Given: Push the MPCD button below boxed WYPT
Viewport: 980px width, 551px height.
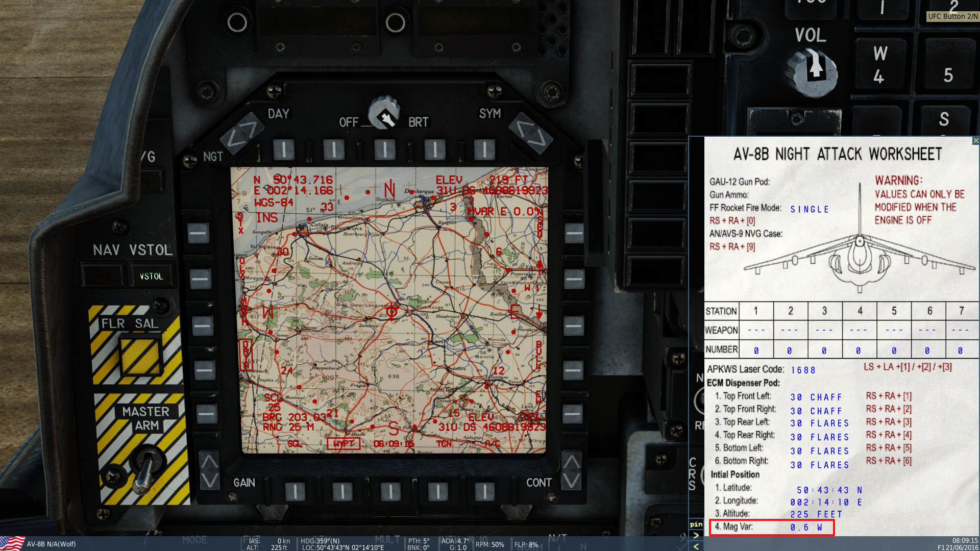Looking at the screenshot, I should point(342,491).
